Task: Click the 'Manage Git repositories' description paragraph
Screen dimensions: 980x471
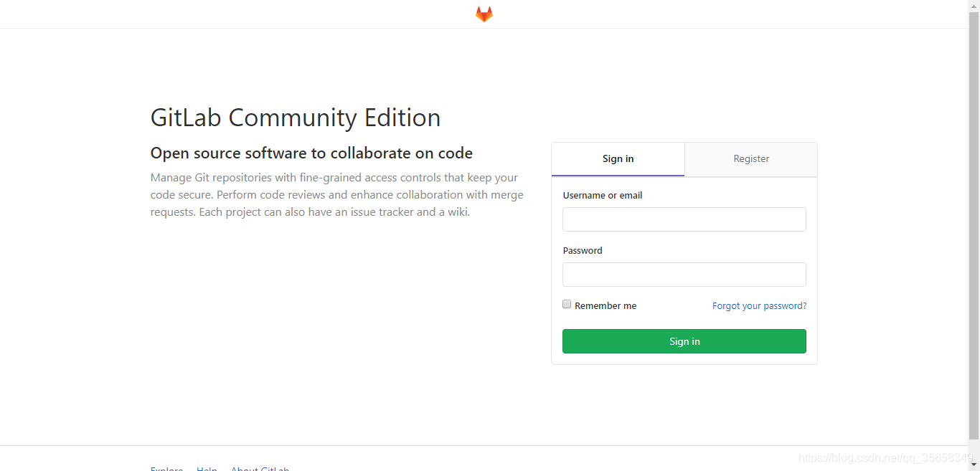Action: tap(337, 195)
